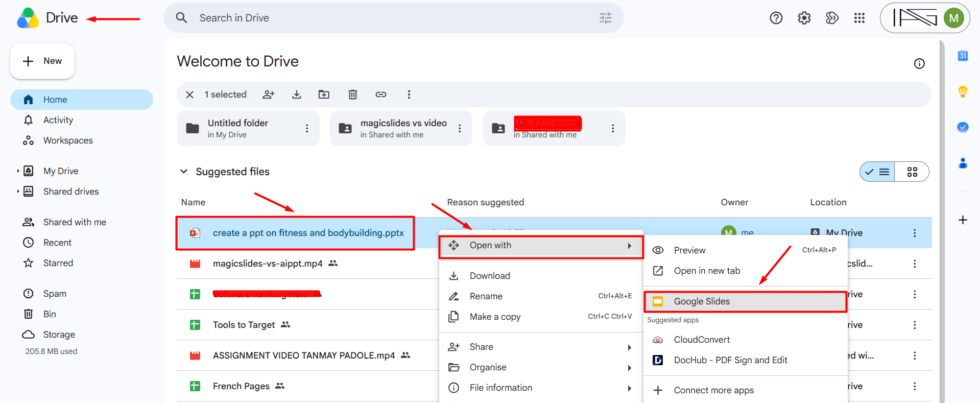Open options for magicslides vs video folder
Image resolution: width=980 pixels, height=403 pixels.
pos(460,128)
